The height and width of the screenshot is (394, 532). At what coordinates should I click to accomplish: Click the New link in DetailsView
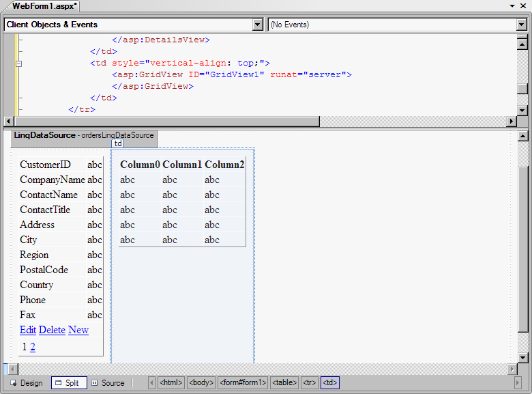point(78,330)
